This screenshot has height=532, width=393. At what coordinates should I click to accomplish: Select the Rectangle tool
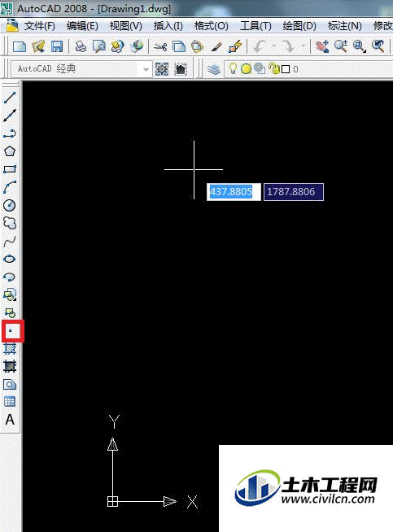(x=10, y=169)
